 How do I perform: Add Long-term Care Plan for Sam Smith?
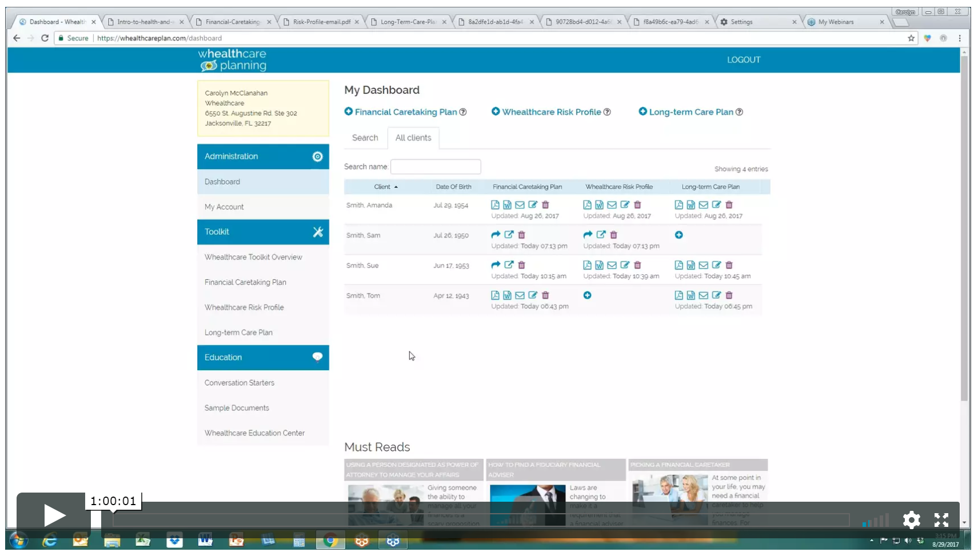tap(678, 235)
